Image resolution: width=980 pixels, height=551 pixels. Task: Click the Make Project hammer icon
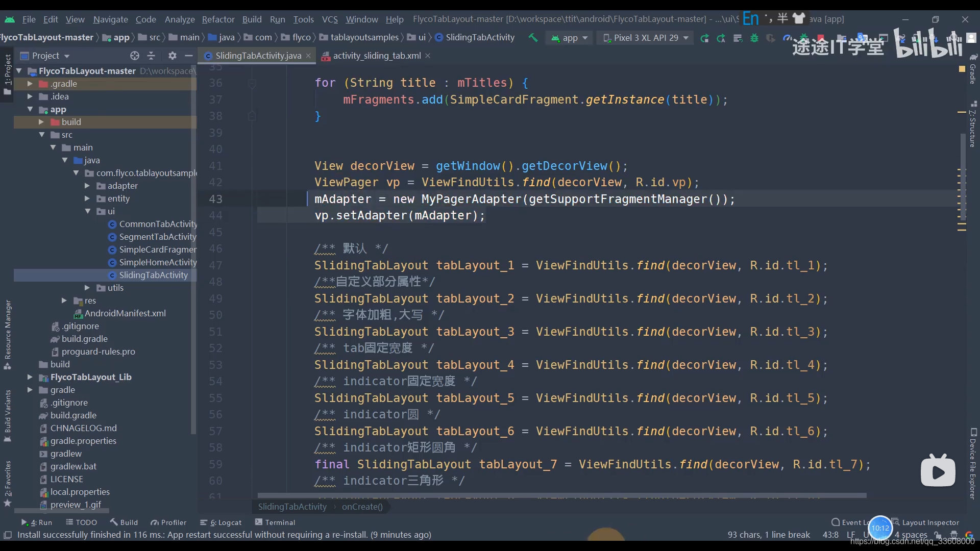[533, 38]
